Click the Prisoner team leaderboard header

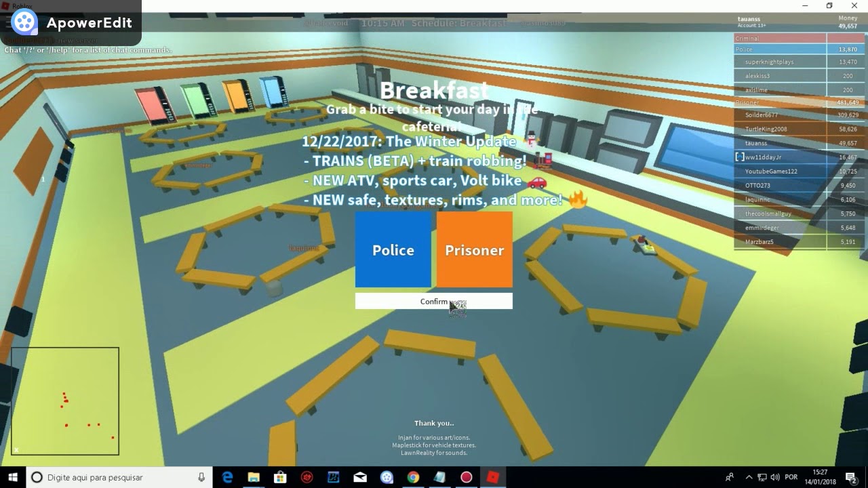pos(797,102)
